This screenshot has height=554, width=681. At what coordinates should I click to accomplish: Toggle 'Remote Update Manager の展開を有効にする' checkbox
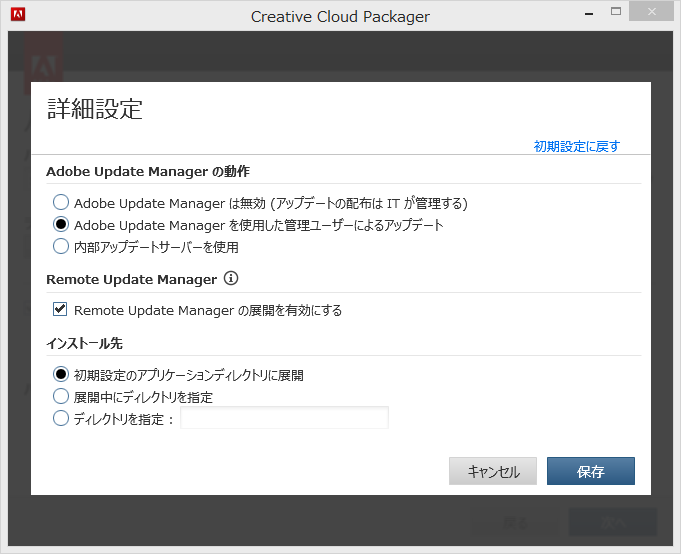coord(60,310)
